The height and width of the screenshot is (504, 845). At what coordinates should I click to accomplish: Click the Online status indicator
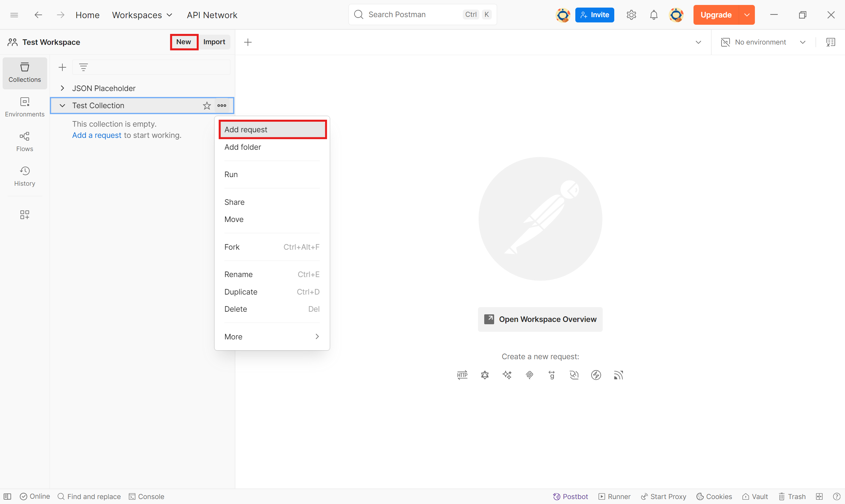[x=35, y=496]
